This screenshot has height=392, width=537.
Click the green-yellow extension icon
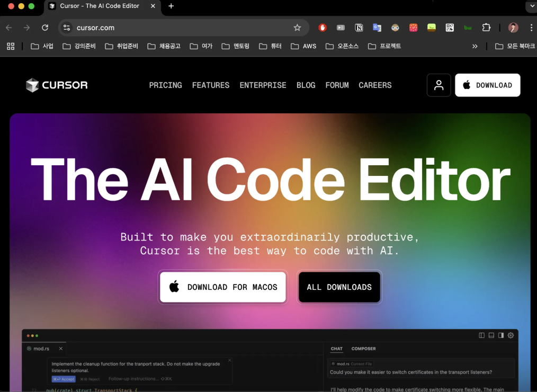click(x=432, y=28)
